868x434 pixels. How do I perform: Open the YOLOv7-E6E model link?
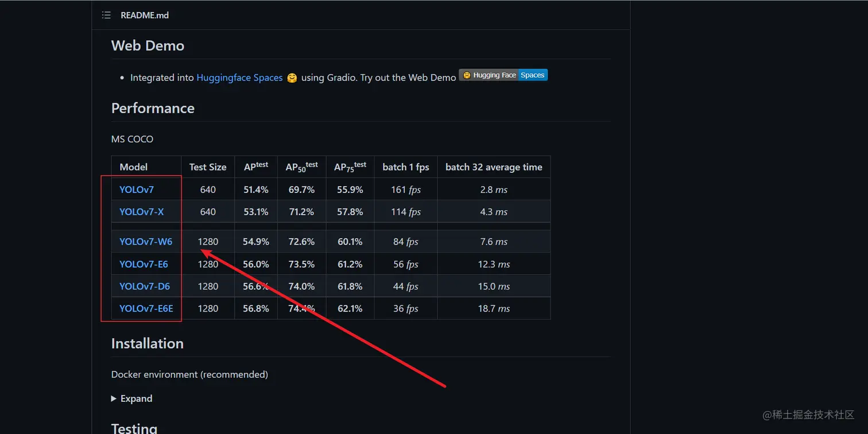click(146, 308)
